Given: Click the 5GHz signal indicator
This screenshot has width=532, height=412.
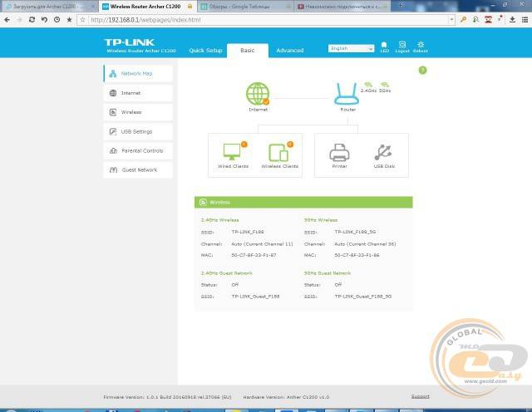Looking at the screenshot, I should [x=385, y=87].
